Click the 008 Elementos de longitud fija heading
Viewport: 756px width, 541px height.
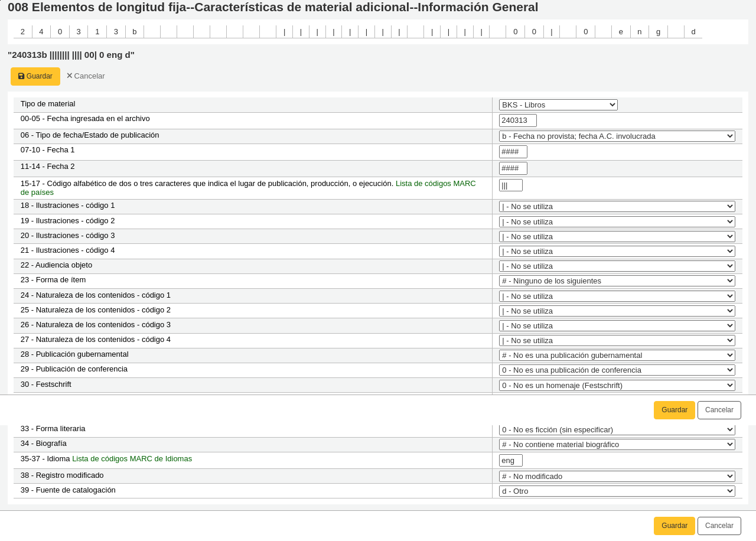(x=273, y=8)
